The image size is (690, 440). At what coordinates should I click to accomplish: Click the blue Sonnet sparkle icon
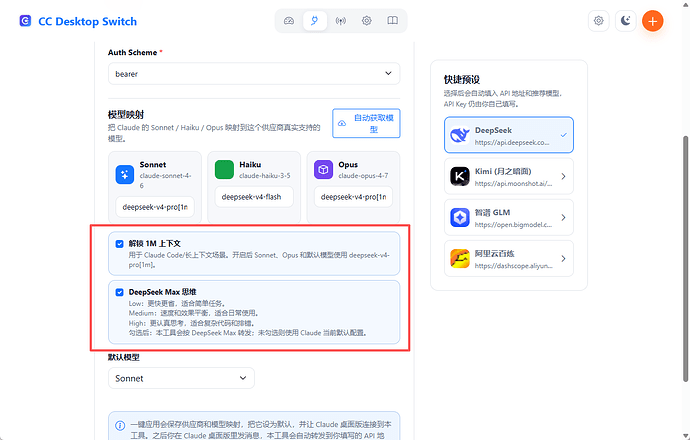(x=125, y=175)
